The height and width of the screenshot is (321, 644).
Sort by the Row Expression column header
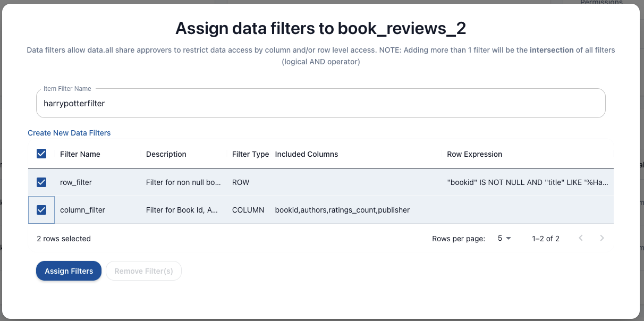[474, 154]
